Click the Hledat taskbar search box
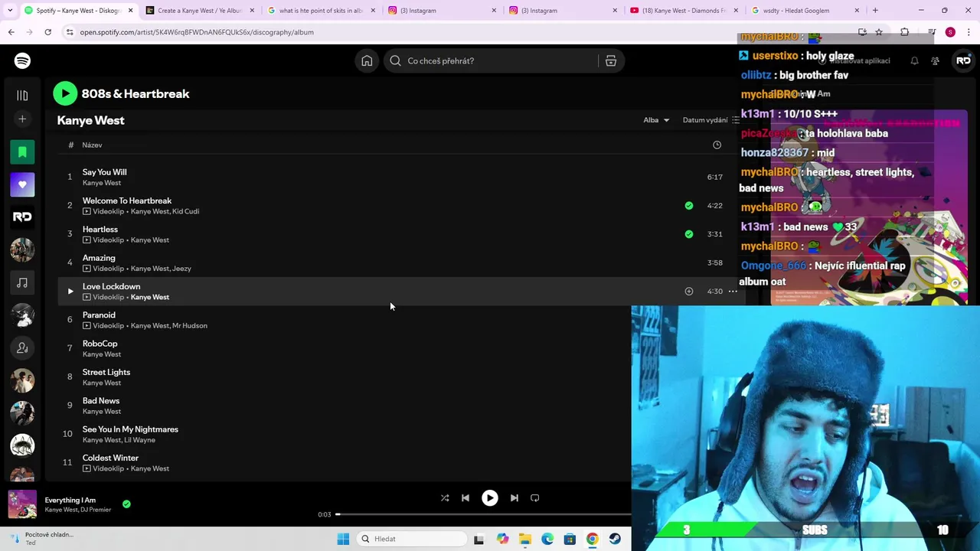Screen dimensions: 980x551 412,540
